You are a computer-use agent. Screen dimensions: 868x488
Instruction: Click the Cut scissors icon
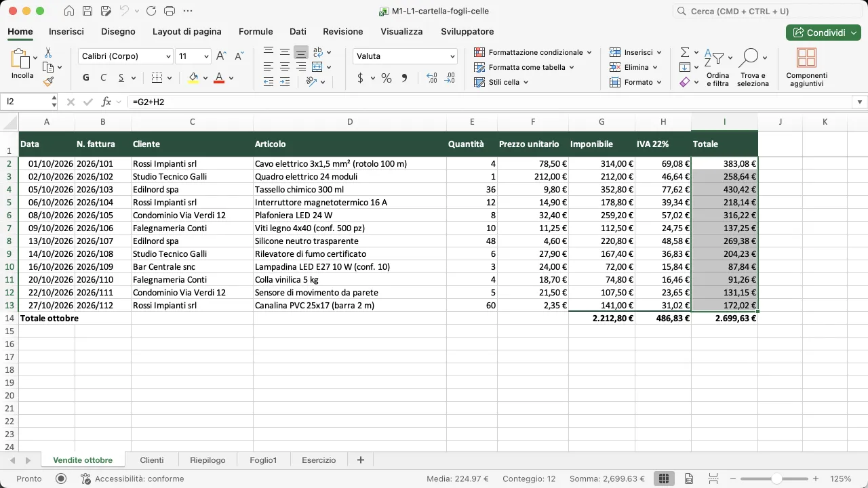click(48, 52)
